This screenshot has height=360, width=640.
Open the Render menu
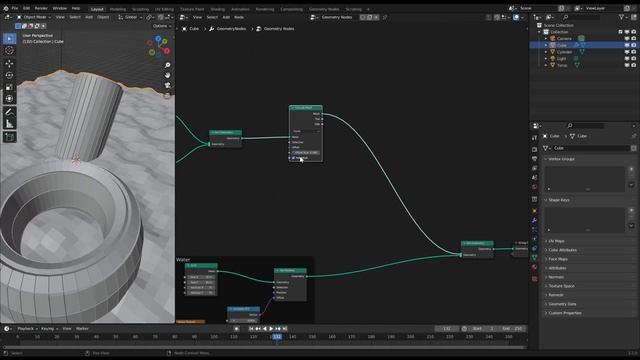pos(41,8)
